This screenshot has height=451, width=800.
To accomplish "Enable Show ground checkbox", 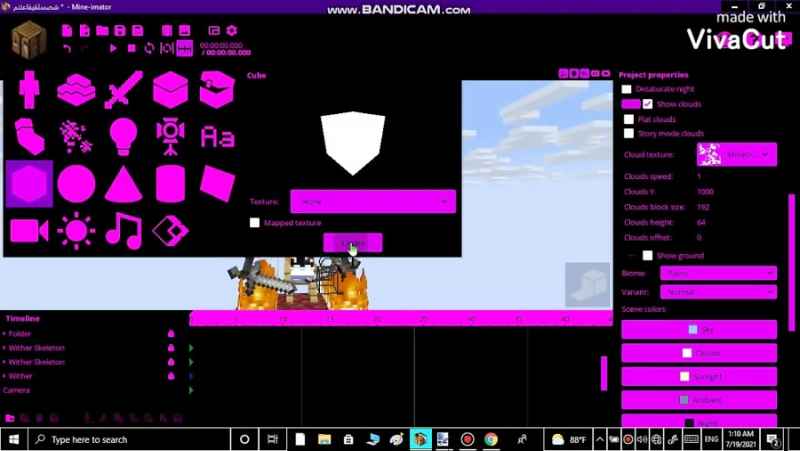I will coord(647,256).
